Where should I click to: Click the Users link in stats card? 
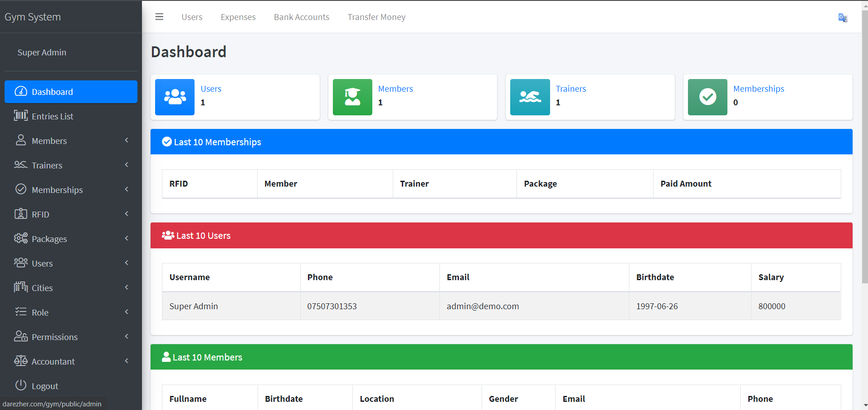[x=211, y=89]
